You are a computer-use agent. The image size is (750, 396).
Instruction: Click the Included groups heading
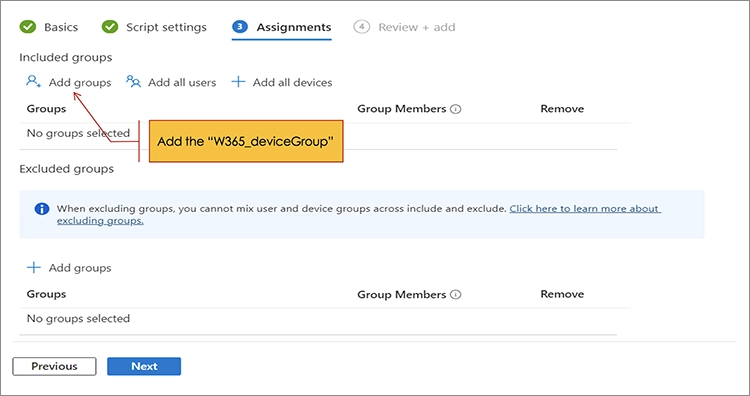click(x=66, y=57)
